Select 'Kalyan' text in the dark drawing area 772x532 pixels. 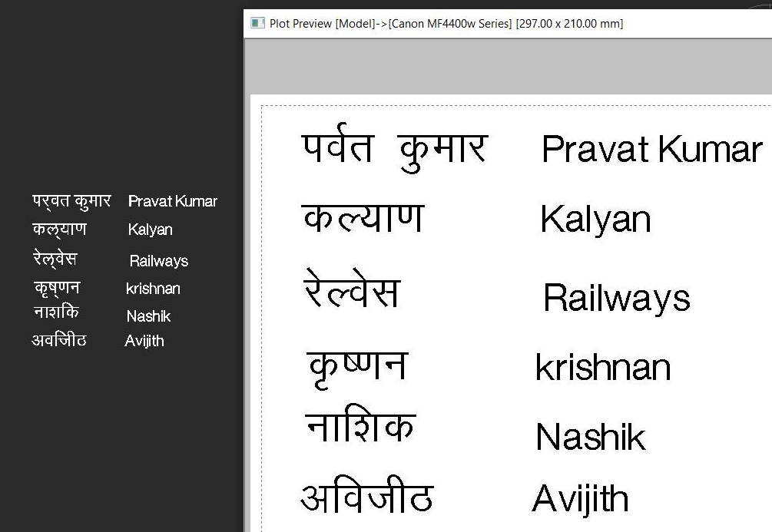(150, 230)
